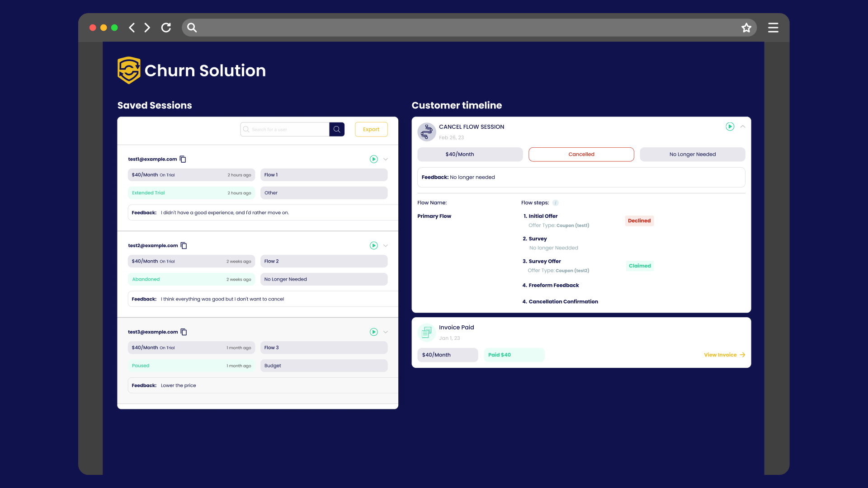Image resolution: width=868 pixels, height=488 pixels.
Task: Open the View Invoice link
Action: [724, 355]
